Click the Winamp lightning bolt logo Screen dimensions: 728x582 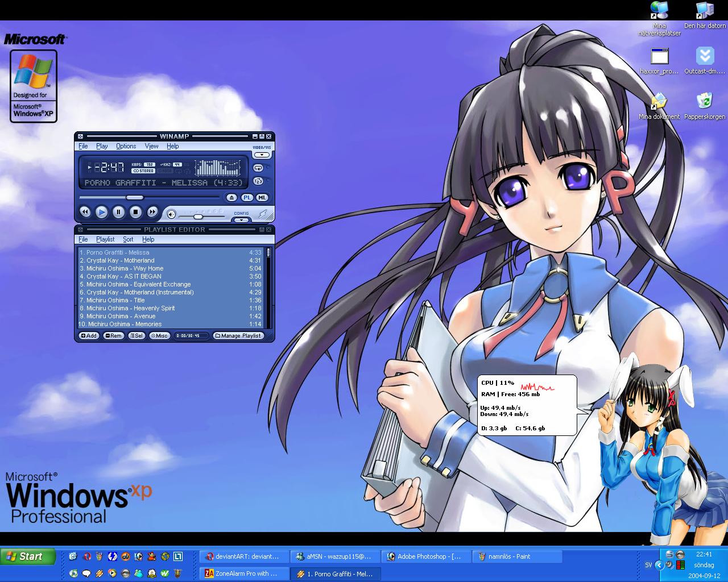[263, 214]
